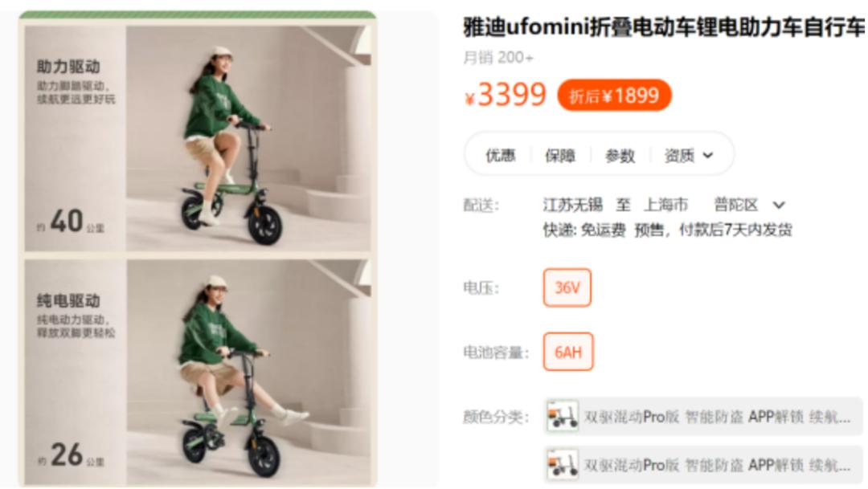Change the destination city 上海市
The height and width of the screenshot is (489, 868).
[666, 206]
